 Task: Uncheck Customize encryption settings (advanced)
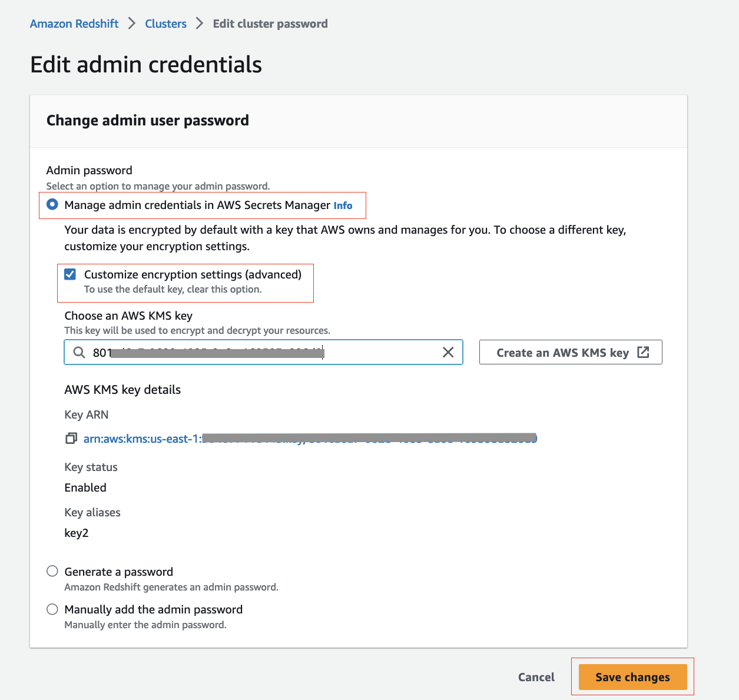click(x=70, y=274)
